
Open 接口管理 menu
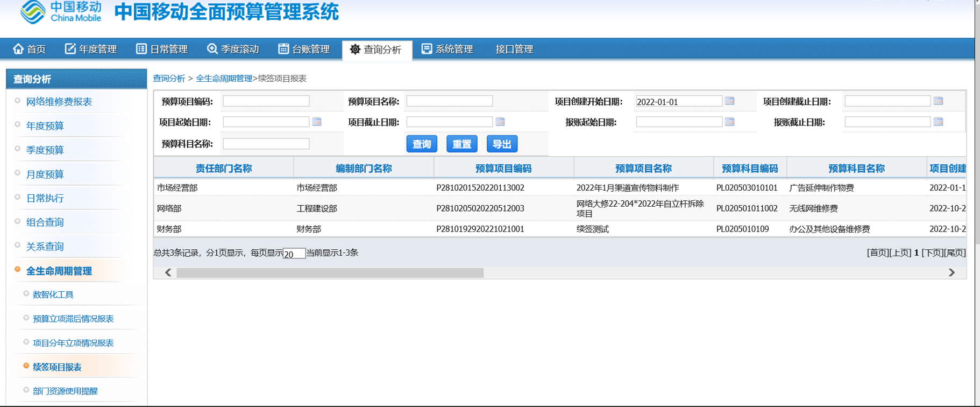pyautogui.click(x=514, y=50)
